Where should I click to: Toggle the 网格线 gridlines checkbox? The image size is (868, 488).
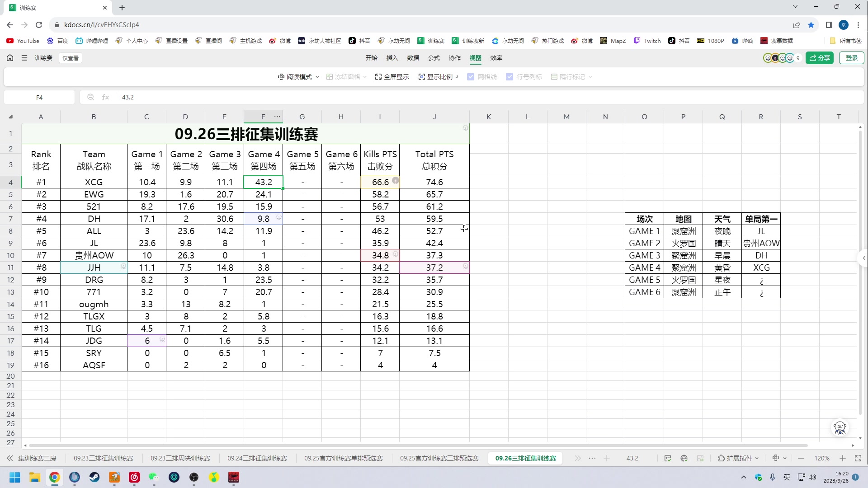[471, 77]
